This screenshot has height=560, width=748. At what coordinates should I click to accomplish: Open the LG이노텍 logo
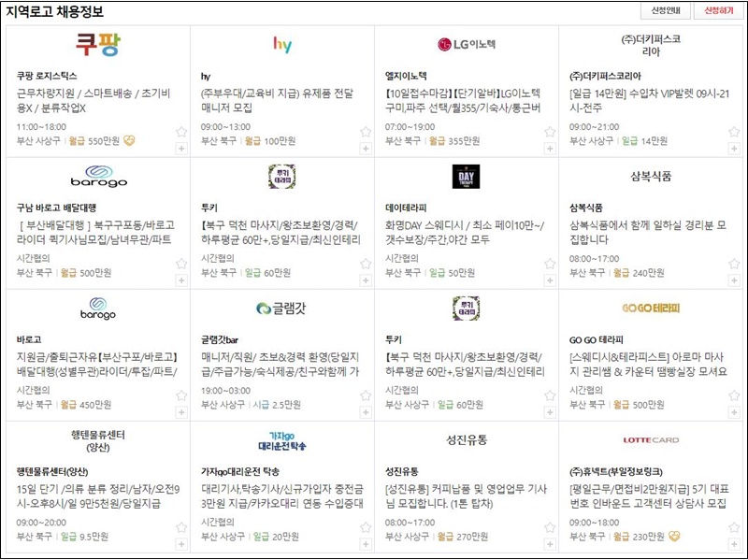coord(467,44)
